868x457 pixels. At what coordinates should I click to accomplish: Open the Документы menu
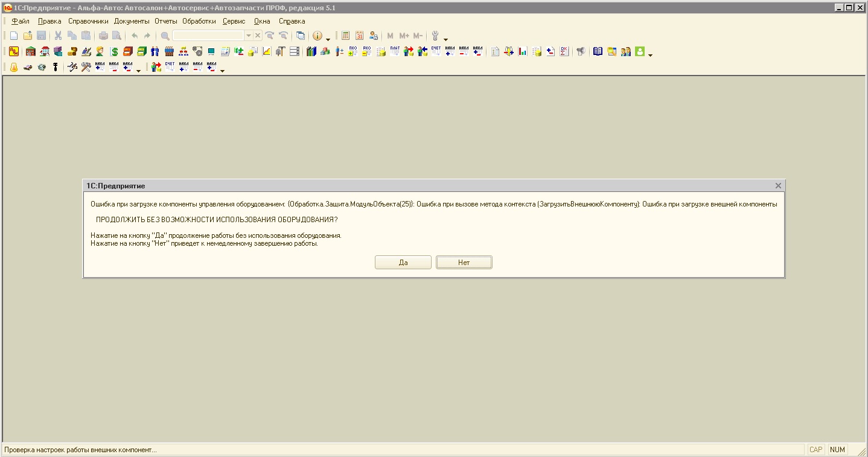(132, 21)
